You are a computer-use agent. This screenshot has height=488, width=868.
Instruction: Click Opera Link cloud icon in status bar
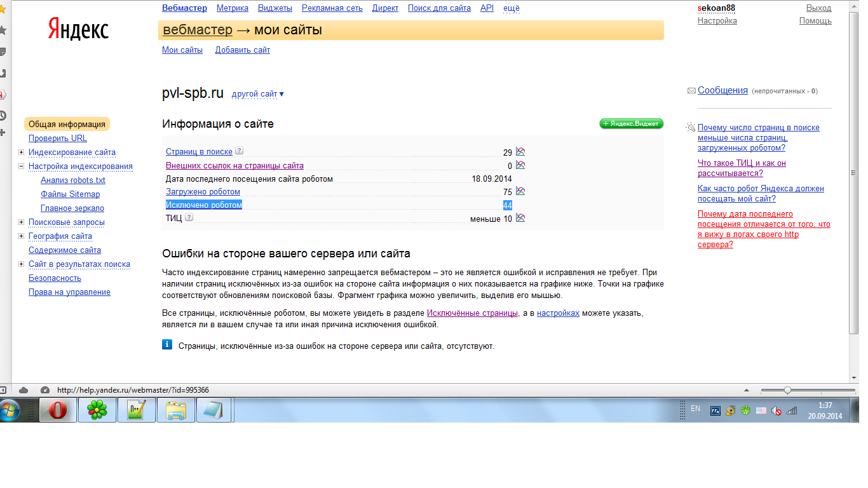pos(24,390)
